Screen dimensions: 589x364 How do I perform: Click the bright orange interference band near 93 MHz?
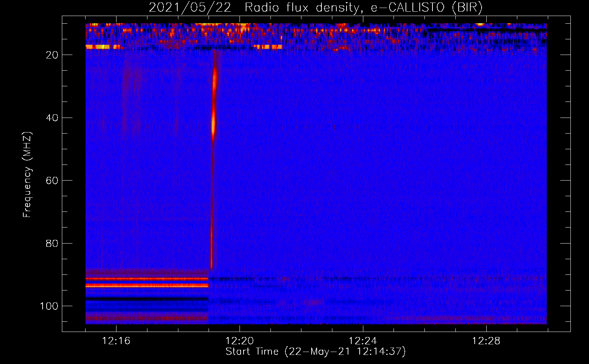pos(147,286)
